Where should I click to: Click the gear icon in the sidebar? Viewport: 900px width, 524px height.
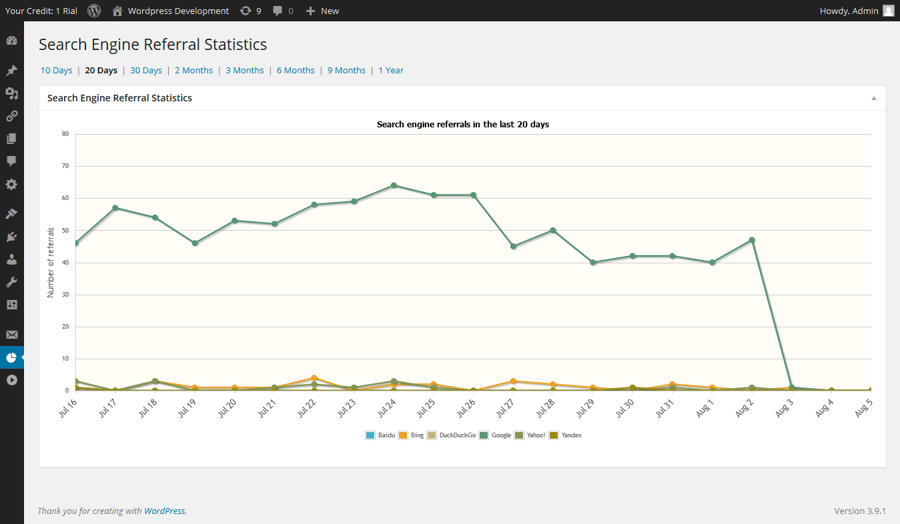tap(11, 184)
